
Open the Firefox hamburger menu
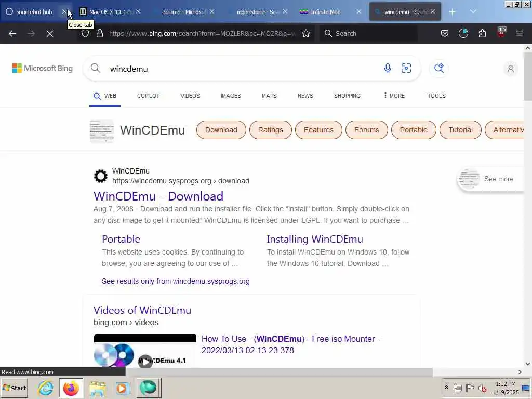tap(519, 33)
